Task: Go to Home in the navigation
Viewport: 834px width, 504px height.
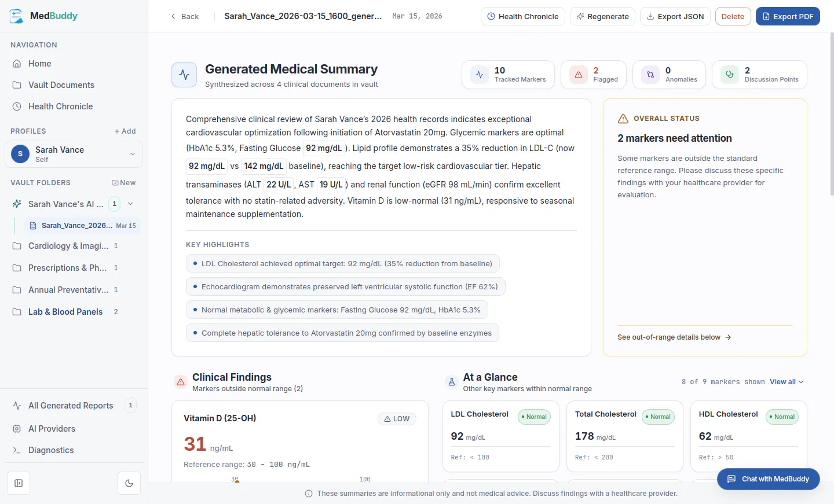Action: pyautogui.click(x=74, y=64)
